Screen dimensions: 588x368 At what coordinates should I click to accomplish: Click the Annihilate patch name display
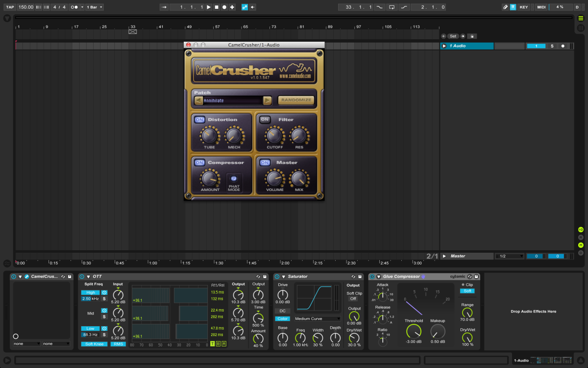click(x=233, y=101)
